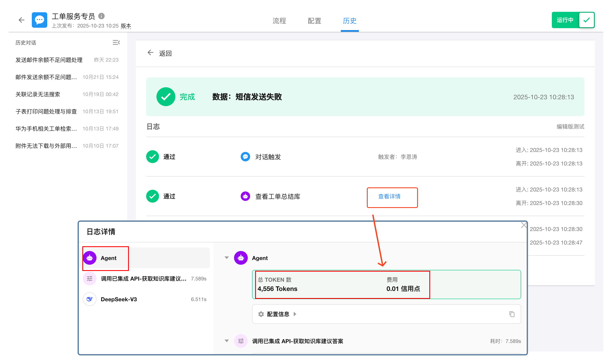Image resolution: width=612 pixels, height=364 pixels.
Task: Click the info icon beside 工单服务专员
Action: pyautogui.click(x=102, y=16)
